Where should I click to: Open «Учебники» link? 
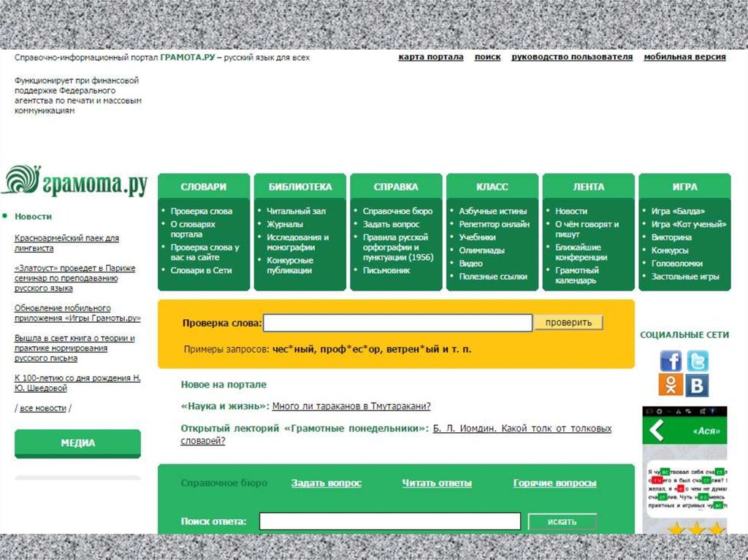click(x=477, y=237)
